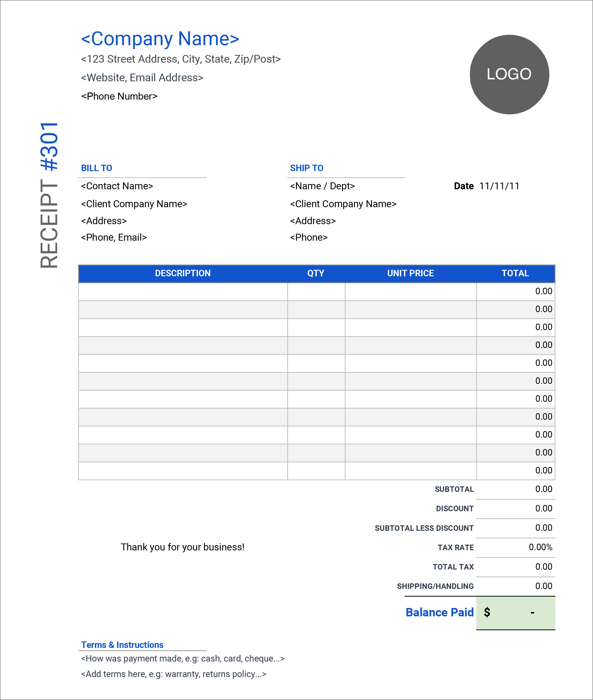
Task: Click the Thank you for your business text
Action: (x=181, y=547)
